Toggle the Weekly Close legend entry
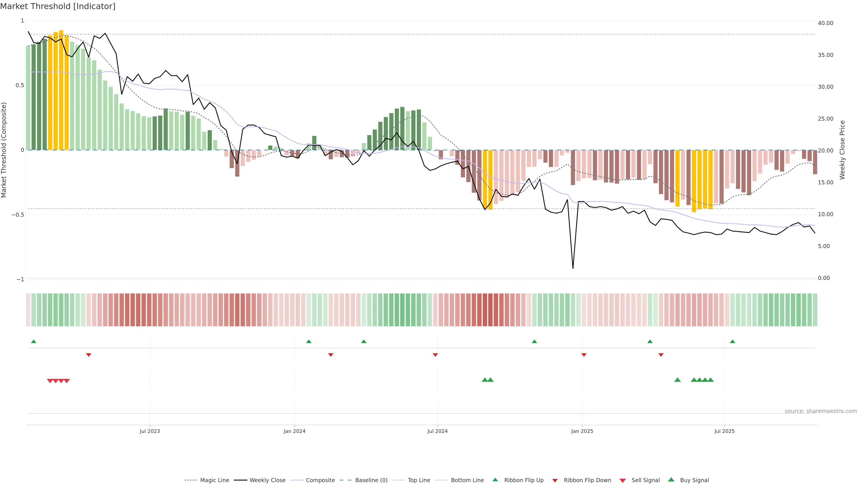Viewport: 868px width, 488px height. point(267,480)
